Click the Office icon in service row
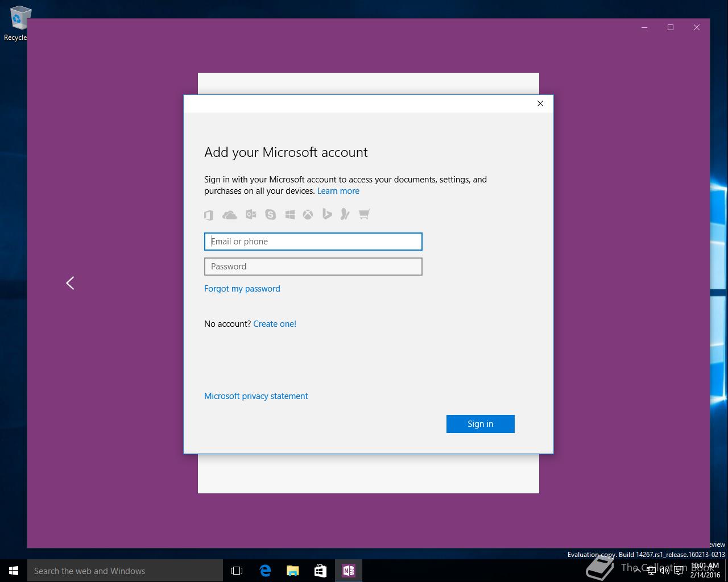The width and height of the screenshot is (728, 582). (209, 214)
